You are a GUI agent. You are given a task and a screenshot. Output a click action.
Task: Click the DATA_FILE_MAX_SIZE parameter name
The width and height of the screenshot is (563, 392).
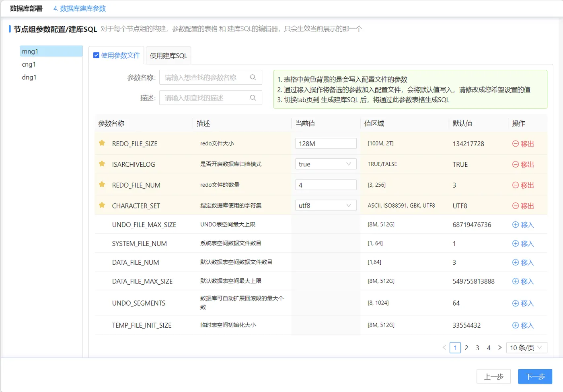pos(142,282)
